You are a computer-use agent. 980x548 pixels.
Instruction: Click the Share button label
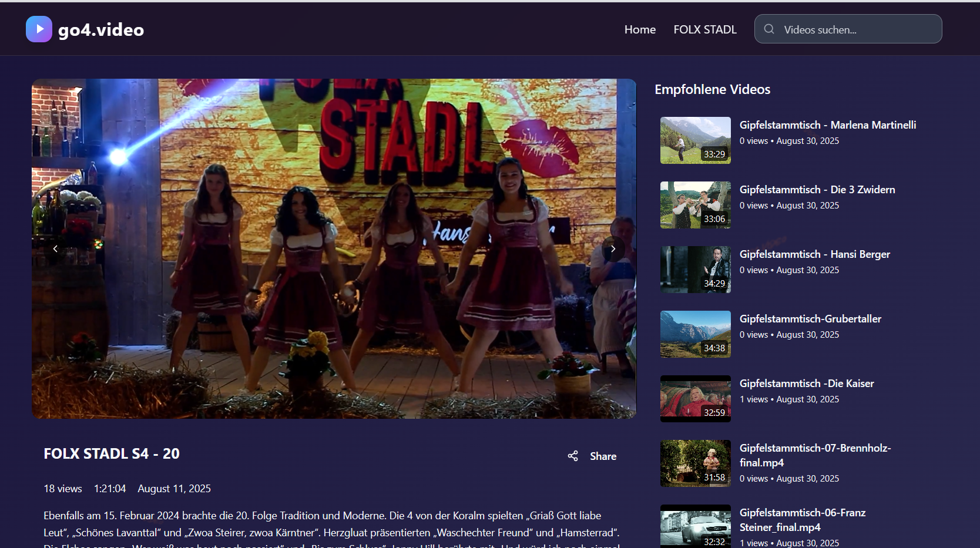point(603,456)
